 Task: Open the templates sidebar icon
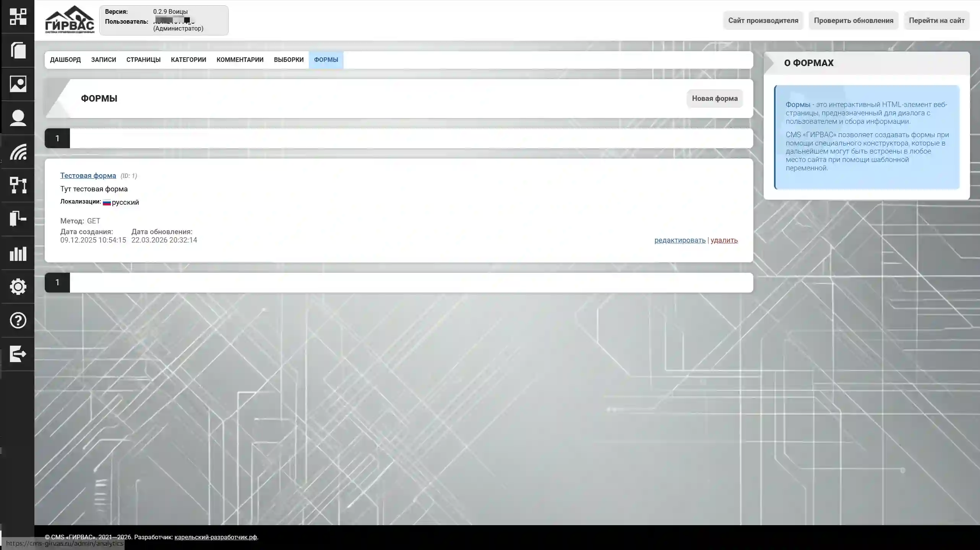click(18, 219)
